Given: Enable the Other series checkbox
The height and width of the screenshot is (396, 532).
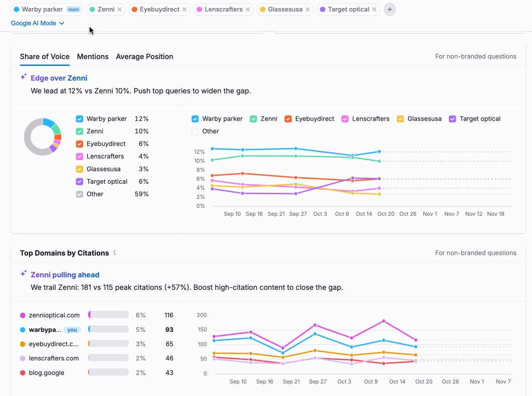Looking at the screenshot, I should point(195,131).
